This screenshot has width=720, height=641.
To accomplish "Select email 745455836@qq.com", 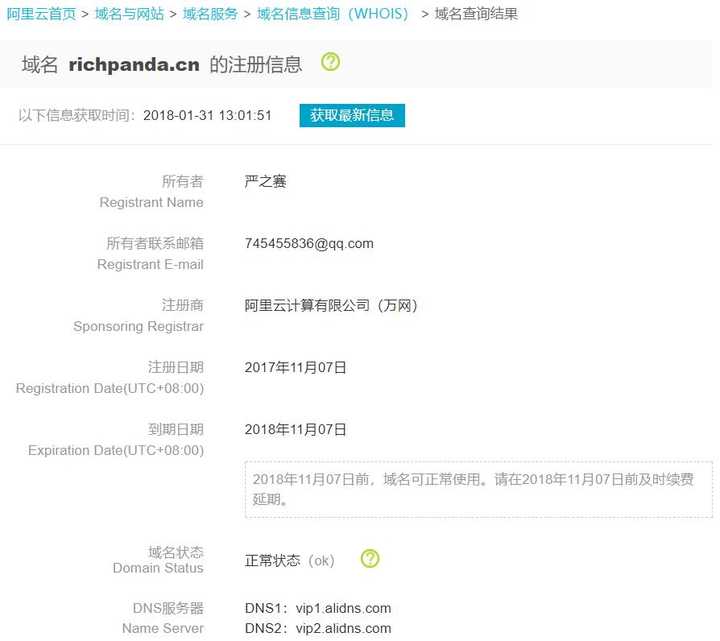I will tap(309, 243).
